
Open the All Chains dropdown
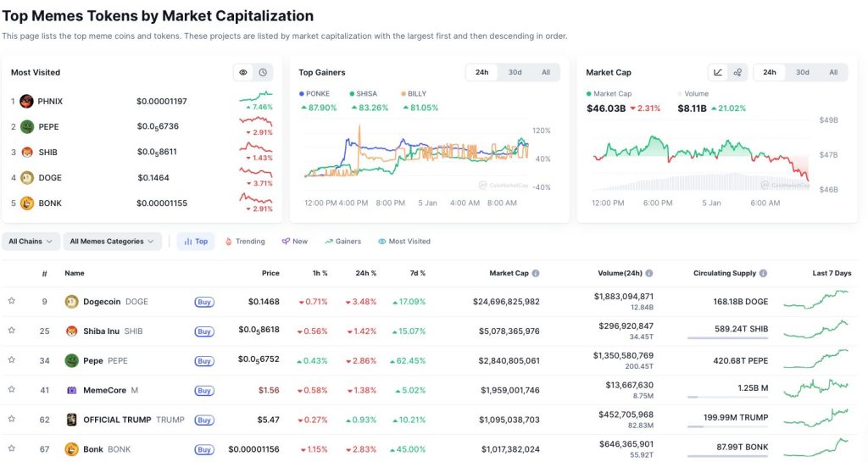pyautogui.click(x=31, y=242)
